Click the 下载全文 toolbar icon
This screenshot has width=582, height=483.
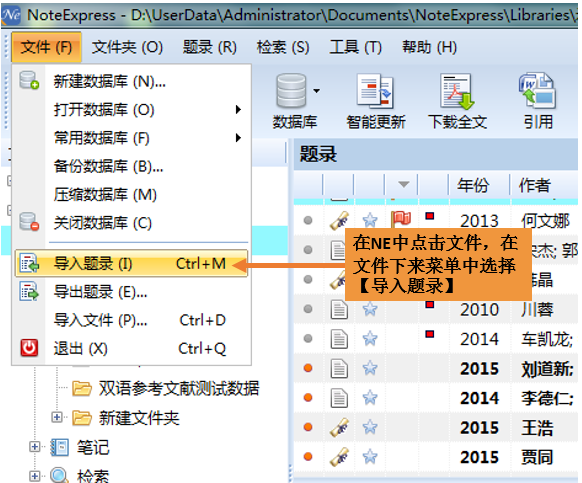coord(457,92)
